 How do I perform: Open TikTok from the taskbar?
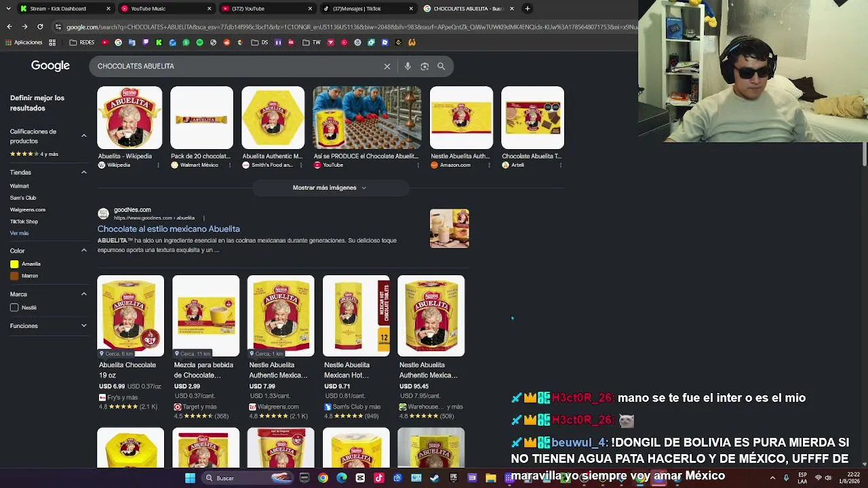(x=378, y=478)
